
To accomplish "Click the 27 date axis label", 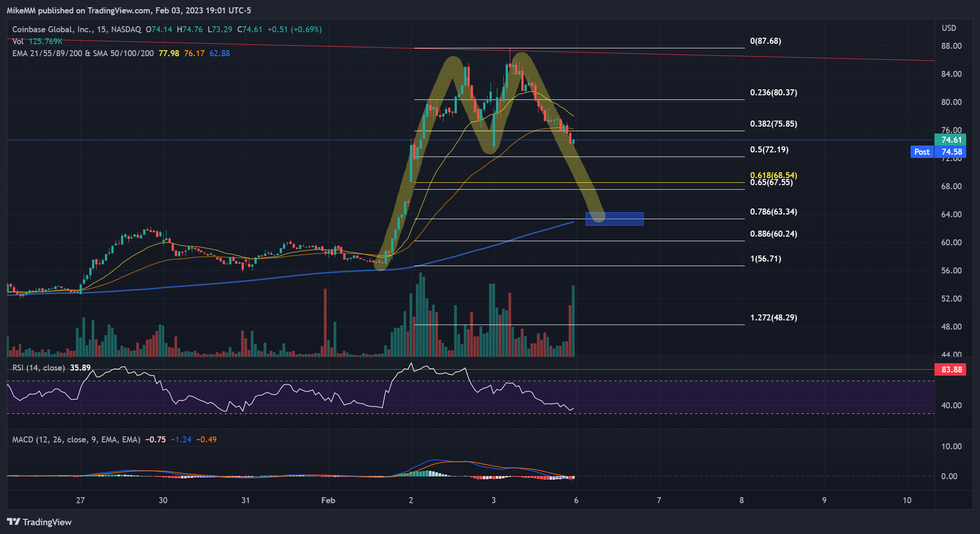I will pos(81,500).
